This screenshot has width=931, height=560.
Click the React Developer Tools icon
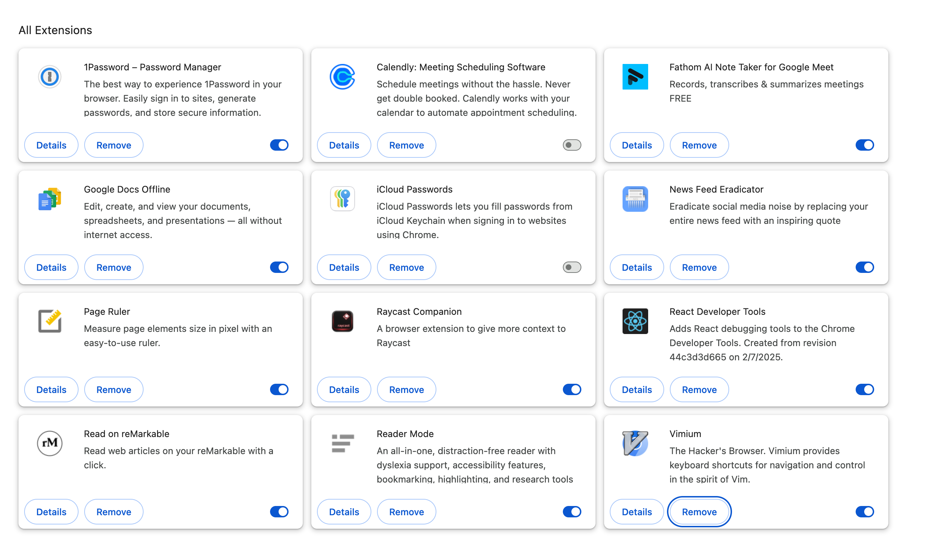click(635, 321)
